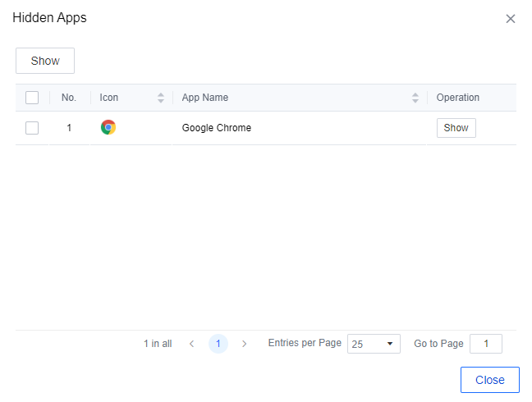Image resolution: width=532 pixels, height=402 pixels.
Task: Click the Operation column header
Action: point(458,98)
